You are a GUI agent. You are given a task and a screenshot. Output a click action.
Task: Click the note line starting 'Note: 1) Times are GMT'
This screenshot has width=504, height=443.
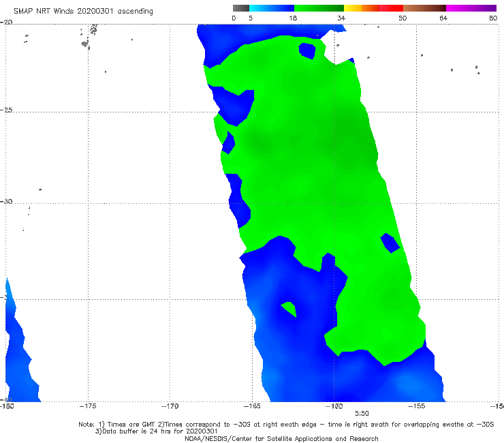pyautogui.click(x=286, y=425)
